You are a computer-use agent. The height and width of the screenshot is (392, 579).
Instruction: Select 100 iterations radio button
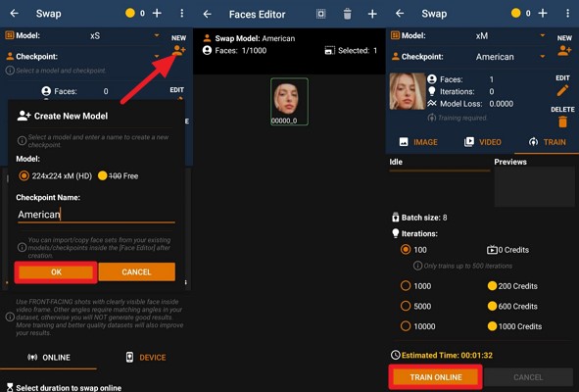click(x=406, y=249)
